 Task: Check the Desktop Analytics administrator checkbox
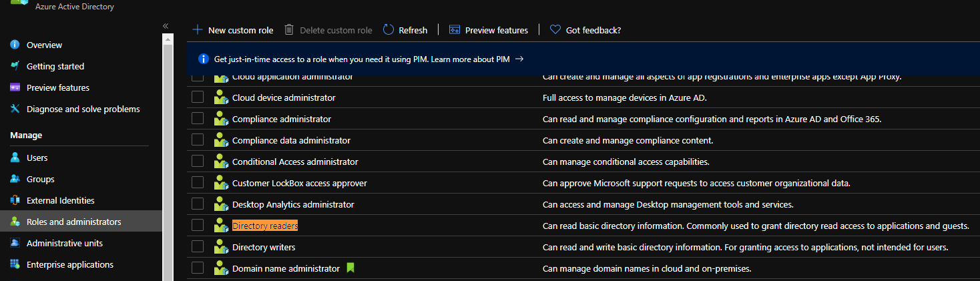coord(198,204)
